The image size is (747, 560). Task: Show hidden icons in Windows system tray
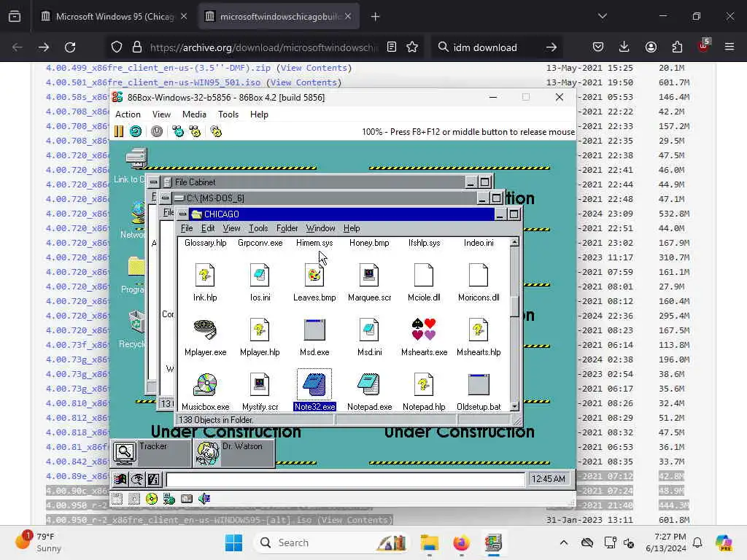coord(564,542)
